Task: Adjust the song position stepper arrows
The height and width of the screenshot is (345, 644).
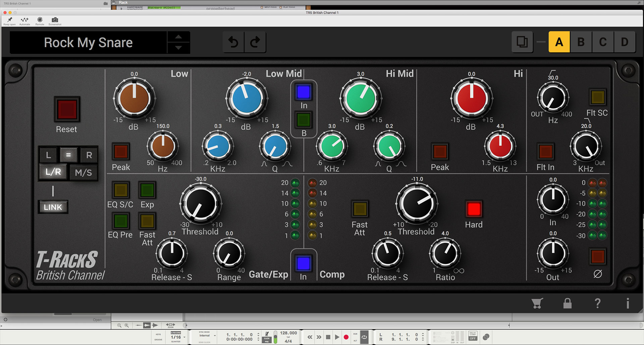Action: (x=258, y=337)
